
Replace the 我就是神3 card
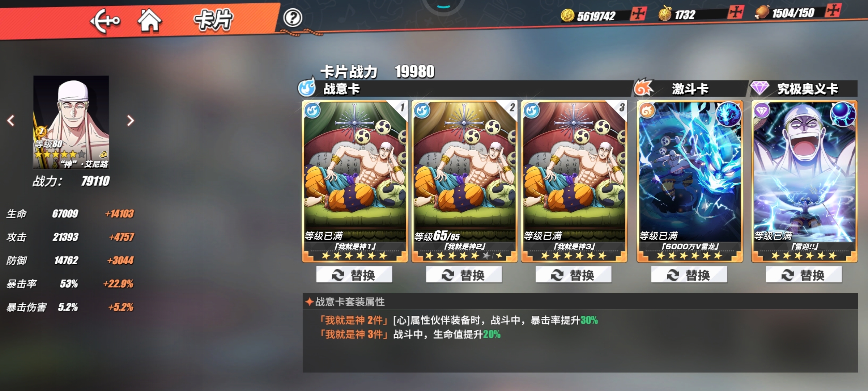[x=573, y=275]
